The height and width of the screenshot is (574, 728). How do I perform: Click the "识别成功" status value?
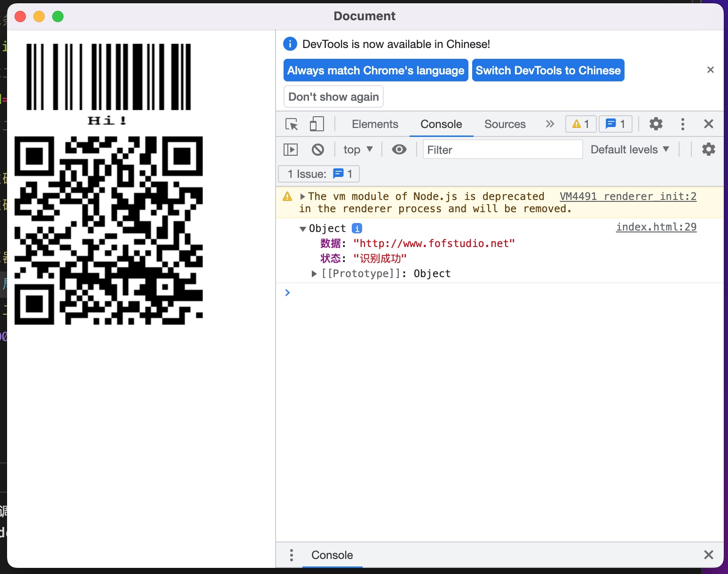coord(380,259)
